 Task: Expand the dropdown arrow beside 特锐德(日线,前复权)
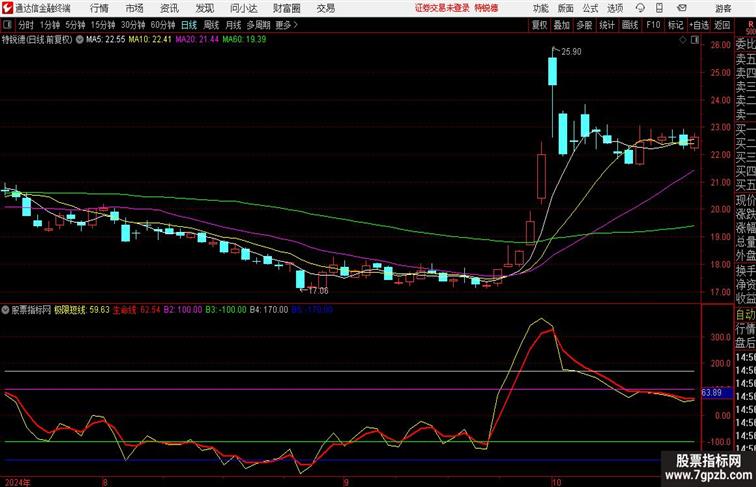[79, 40]
